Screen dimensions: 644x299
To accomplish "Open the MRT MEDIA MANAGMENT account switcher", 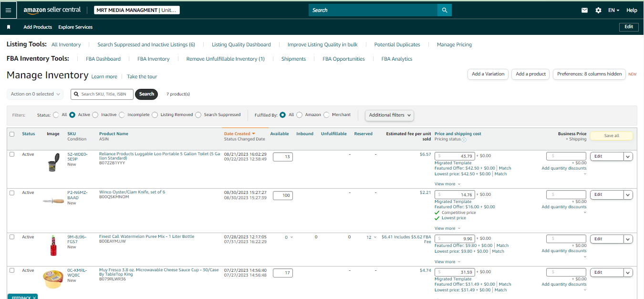I will pos(137,10).
